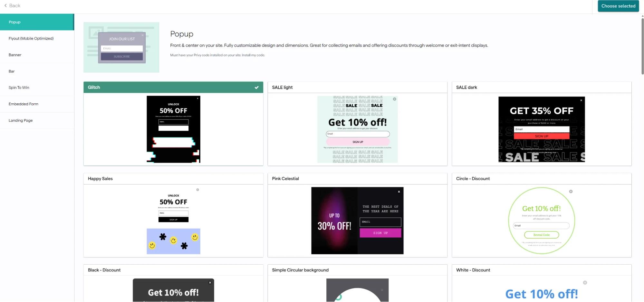Screen dimensions: 644x302
Task: Click the close X in Happy Sales preview
Action: 197,190
